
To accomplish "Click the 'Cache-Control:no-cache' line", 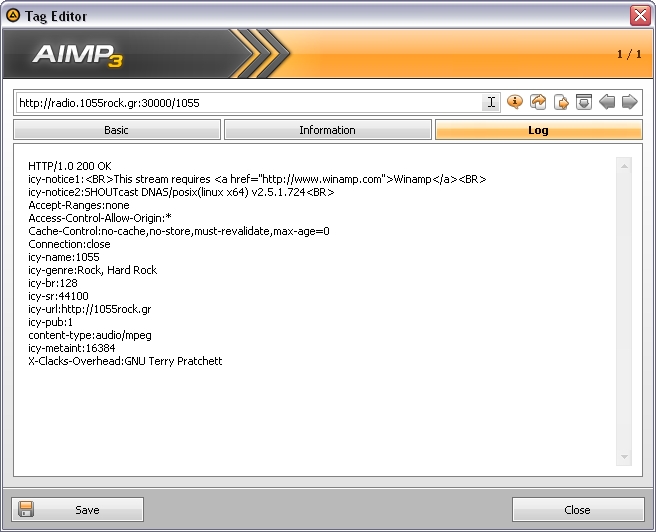I will pos(179,231).
